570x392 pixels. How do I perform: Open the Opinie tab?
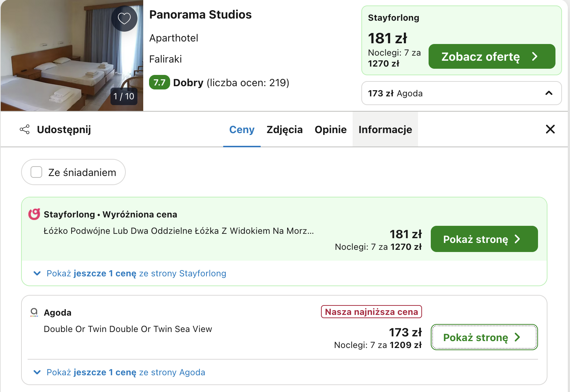pyautogui.click(x=331, y=129)
